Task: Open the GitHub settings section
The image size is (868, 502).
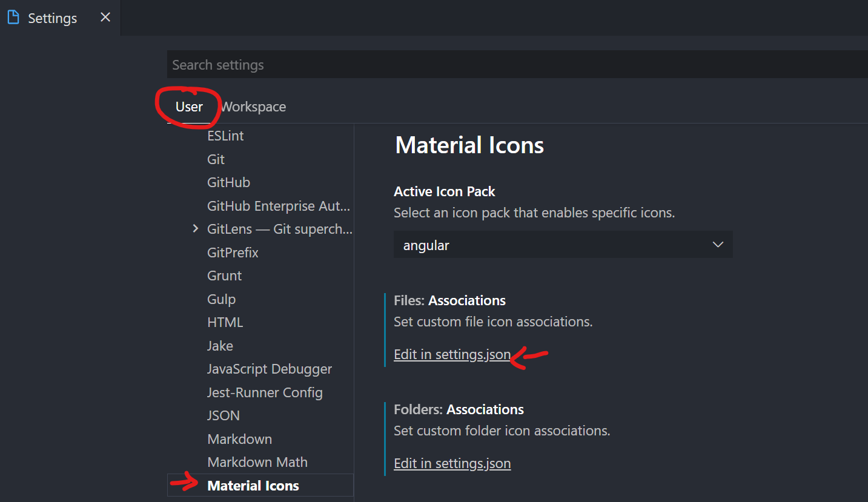Action: pos(228,182)
